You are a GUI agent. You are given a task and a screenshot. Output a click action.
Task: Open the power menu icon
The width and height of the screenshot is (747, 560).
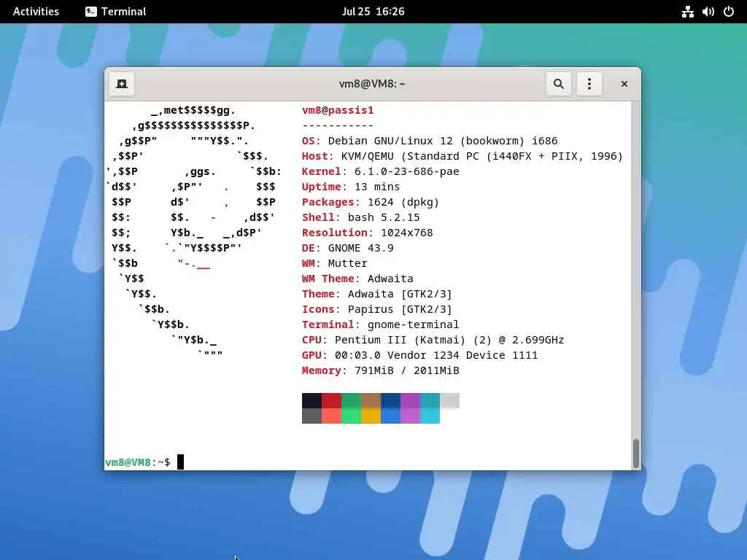[729, 12]
